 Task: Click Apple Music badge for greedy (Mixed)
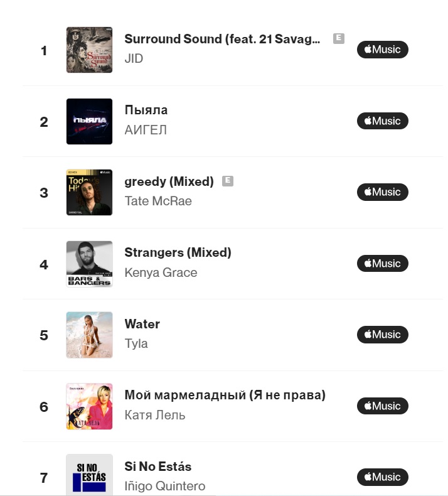point(382,192)
